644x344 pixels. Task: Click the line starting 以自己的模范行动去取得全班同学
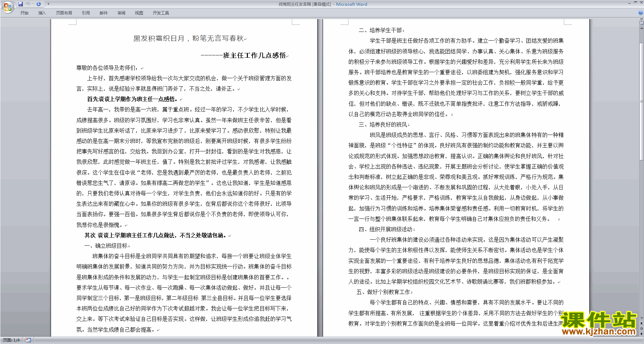pyautogui.click(x=399, y=114)
